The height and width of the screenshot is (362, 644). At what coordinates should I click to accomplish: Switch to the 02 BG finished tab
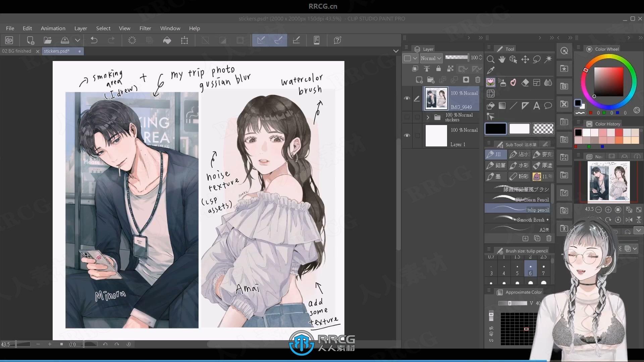[x=17, y=51]
